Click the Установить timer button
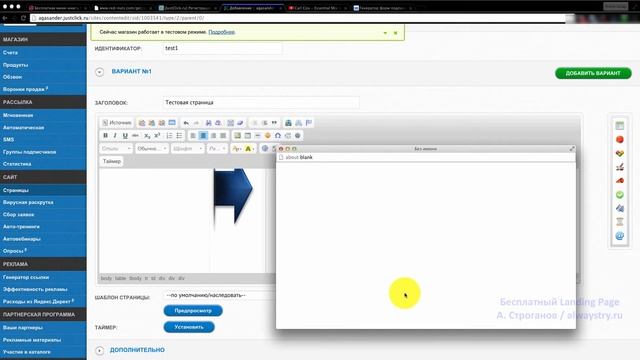Viewport: 640px width, 360px height. click(189, 327)
